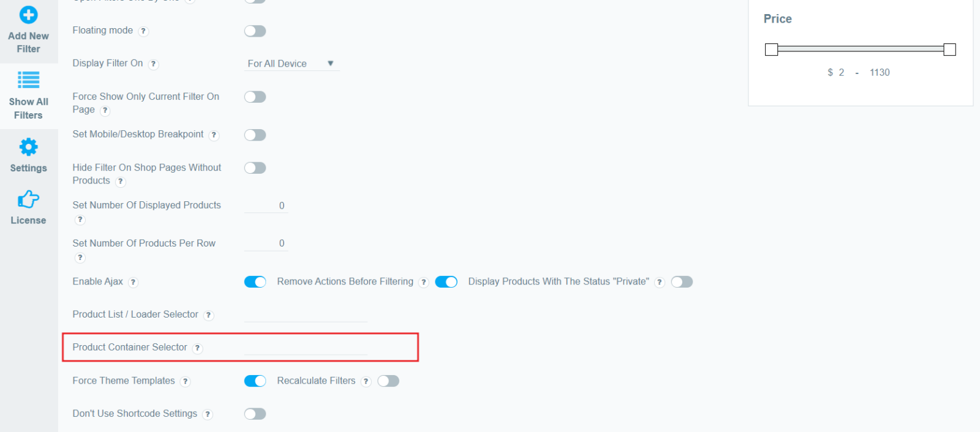980x432 pixels.
Task: Click help icon next to Recalculate Filters
Action: click(366, 381)
